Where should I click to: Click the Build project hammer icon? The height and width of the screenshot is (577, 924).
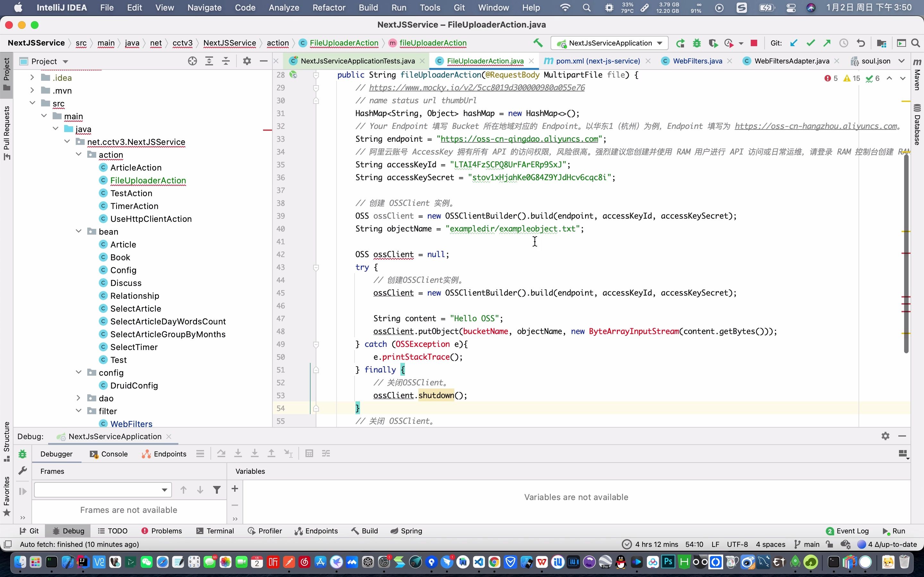point(538,43)
